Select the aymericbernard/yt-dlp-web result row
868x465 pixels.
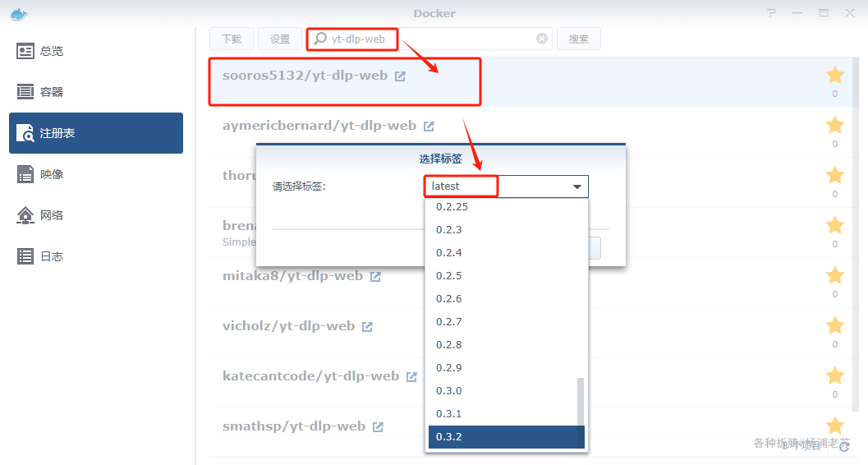(531, 132)
